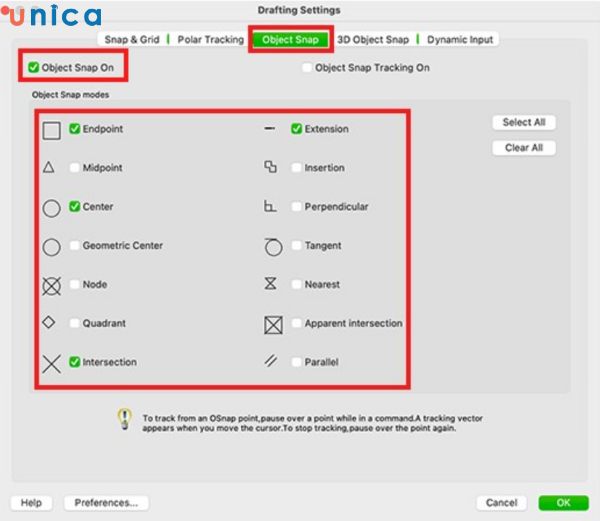Click the Endpoint square snap marker icon
The height and width of the screenshot is (521, 600).
(51, 130)
